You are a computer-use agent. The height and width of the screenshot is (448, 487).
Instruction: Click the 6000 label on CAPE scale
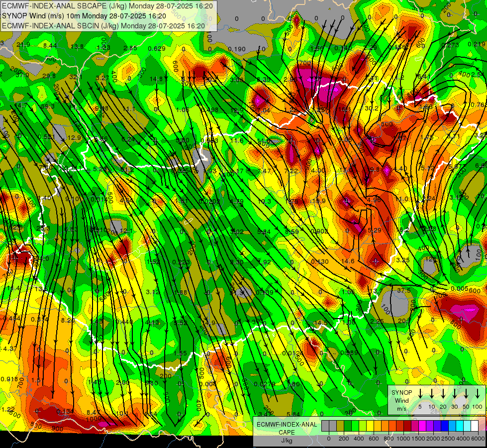coord(478,439)
